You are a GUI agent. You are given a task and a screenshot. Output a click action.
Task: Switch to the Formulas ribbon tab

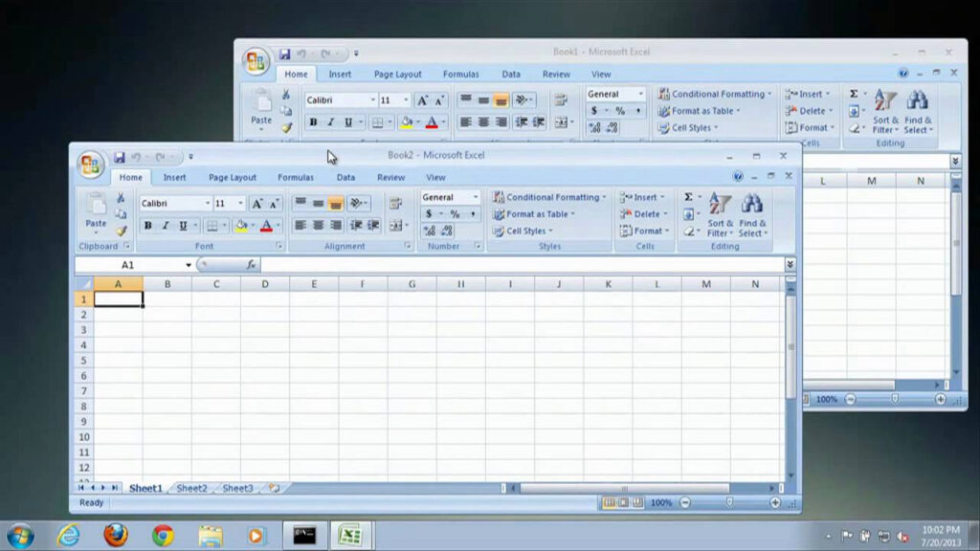[x=296, y=177]
